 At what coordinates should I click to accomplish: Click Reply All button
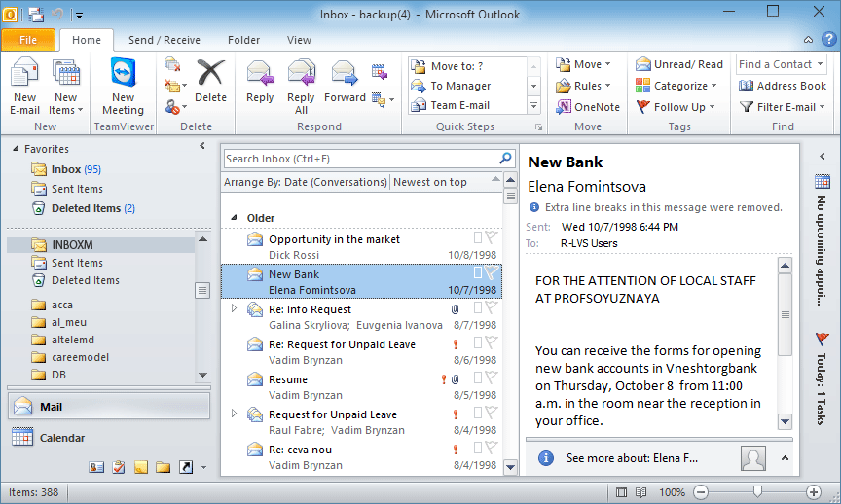[301, 87]
